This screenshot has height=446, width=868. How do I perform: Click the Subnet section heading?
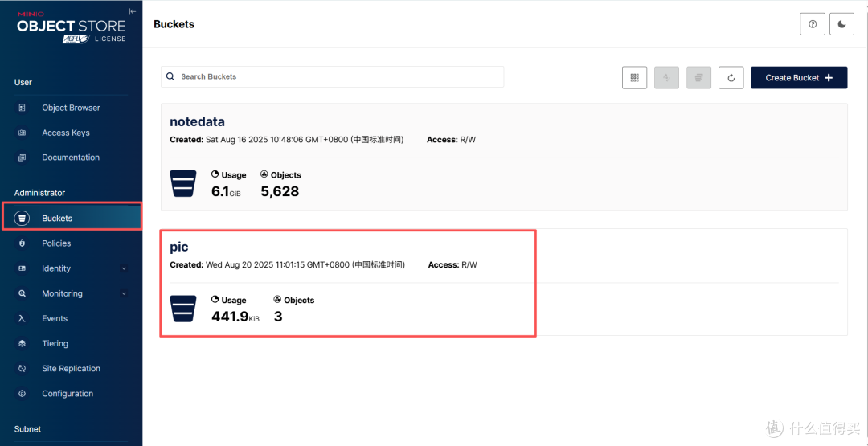coord(27,429)
